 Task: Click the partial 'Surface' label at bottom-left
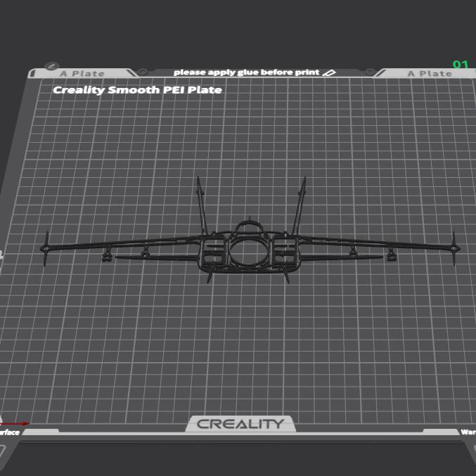point(10,432)
